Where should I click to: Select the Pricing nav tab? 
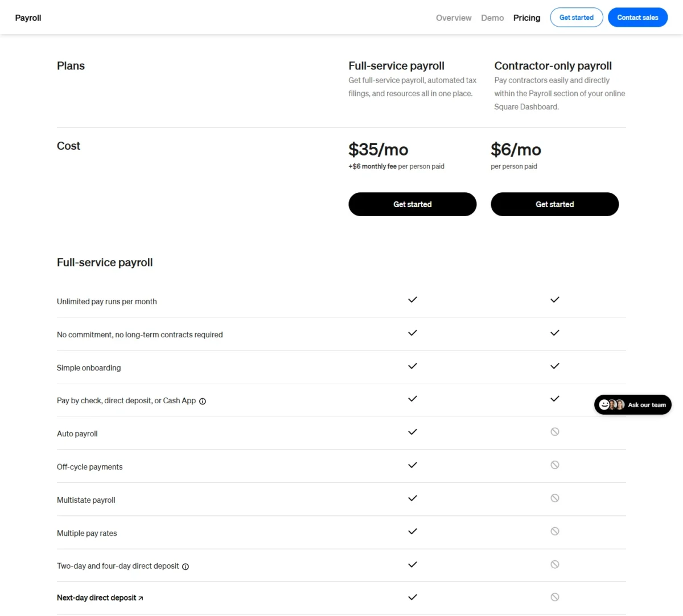tap(527, 18)
